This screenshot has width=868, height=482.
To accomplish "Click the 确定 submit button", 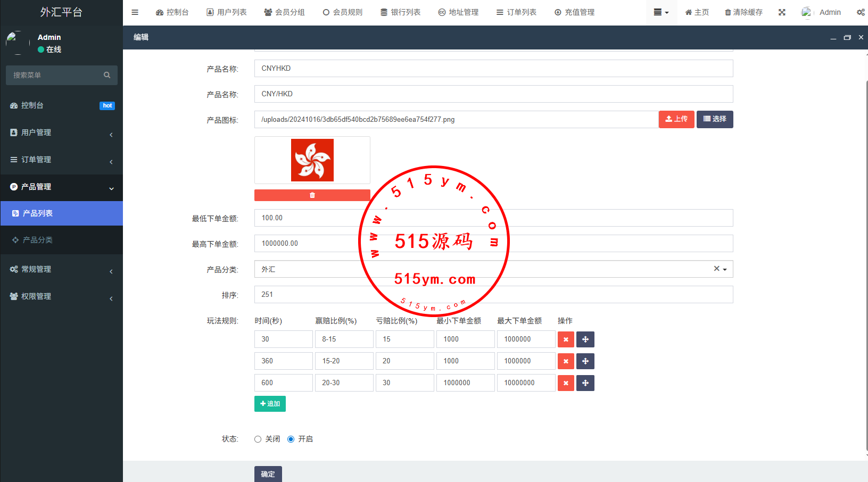I will pyautogui.click(x=268, y=473).
